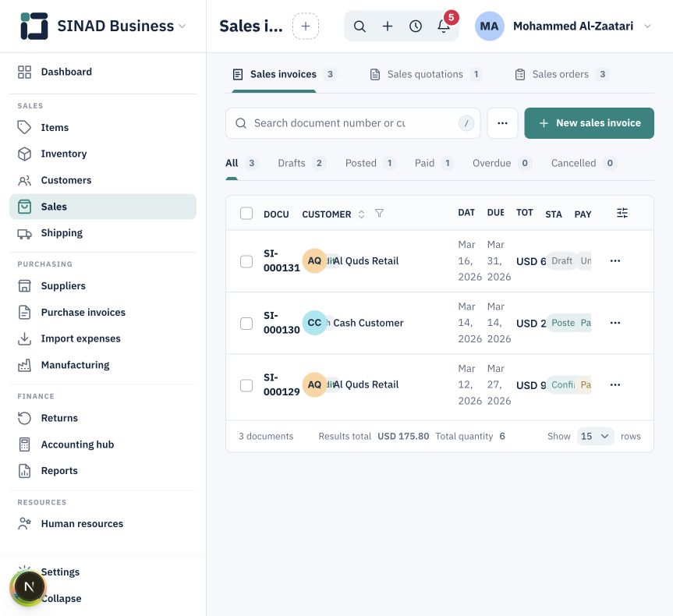
Task: Click the Next.js dev tools N badge
Action: (x=29, y=586)
